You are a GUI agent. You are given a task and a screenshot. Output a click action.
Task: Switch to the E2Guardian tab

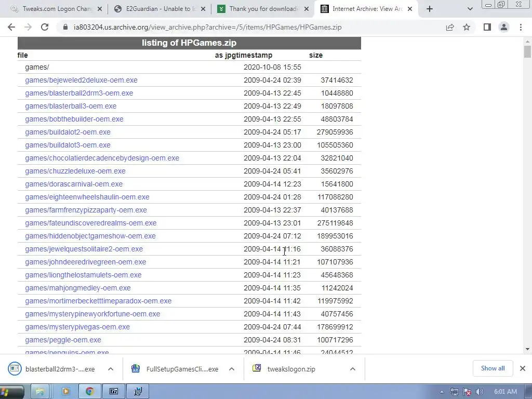tap(159, 9)
